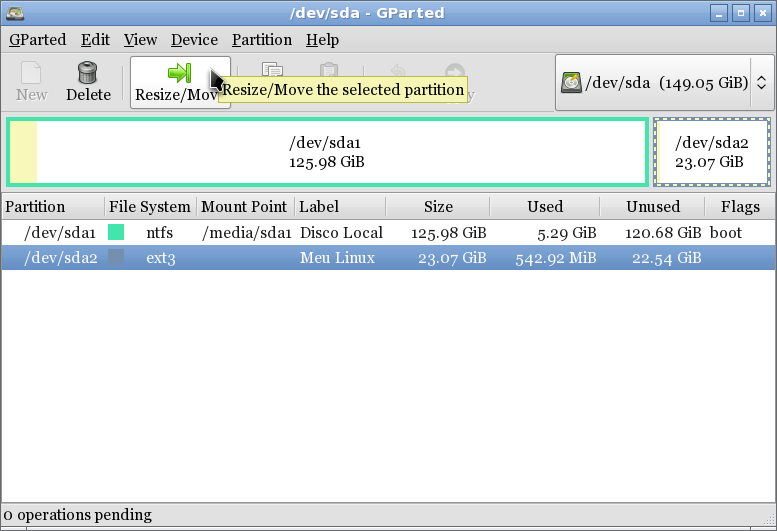Image resolution: width=777 pixels, height=531 pixels.
Task: Click the New partition toolbar icon
Action: point(31,73)
